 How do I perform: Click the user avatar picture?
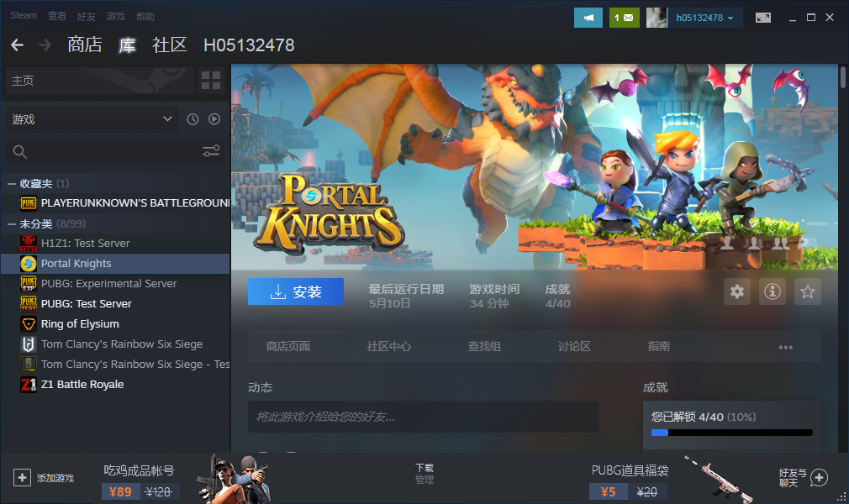coord(657,18)
